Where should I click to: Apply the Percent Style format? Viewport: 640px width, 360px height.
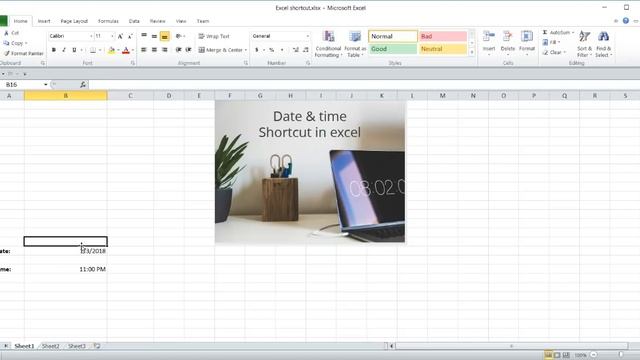click(271, 50)
